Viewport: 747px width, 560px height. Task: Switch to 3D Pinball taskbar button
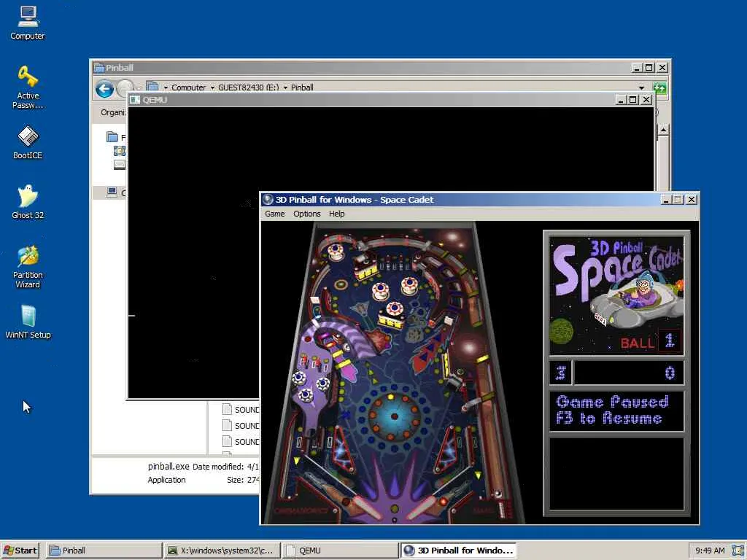pyautogui.click(x=458, y=551)
